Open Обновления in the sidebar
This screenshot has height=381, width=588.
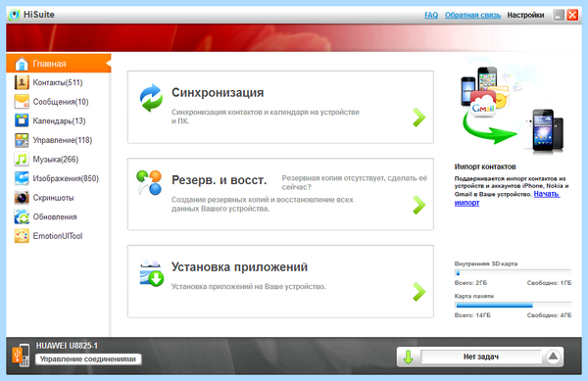click(x=58, y=216)
